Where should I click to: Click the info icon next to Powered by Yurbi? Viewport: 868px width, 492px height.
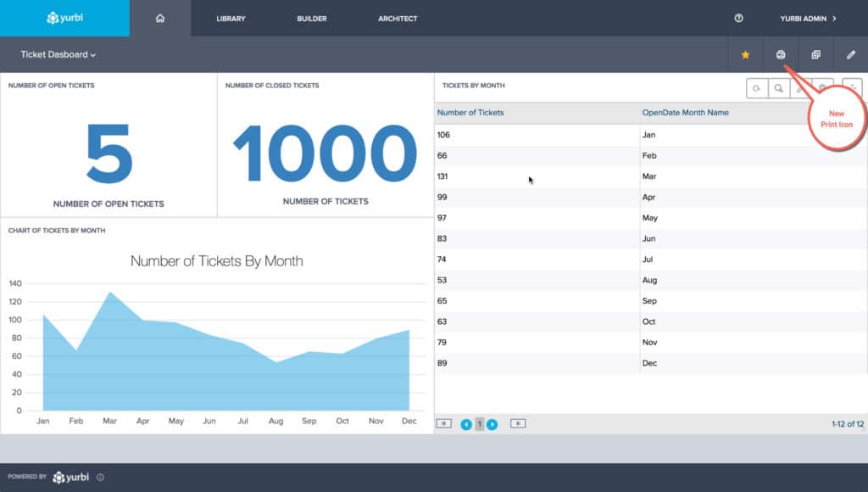[100, 477]
